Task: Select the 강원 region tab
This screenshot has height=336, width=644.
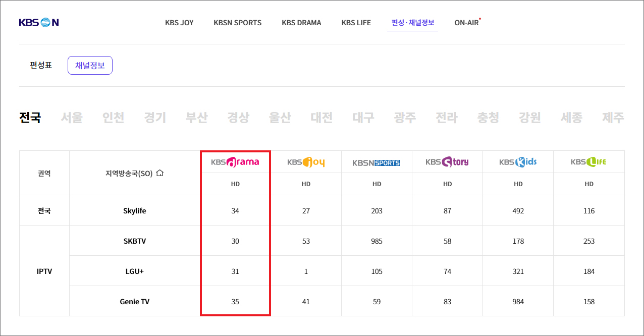Action: point(530,118)
